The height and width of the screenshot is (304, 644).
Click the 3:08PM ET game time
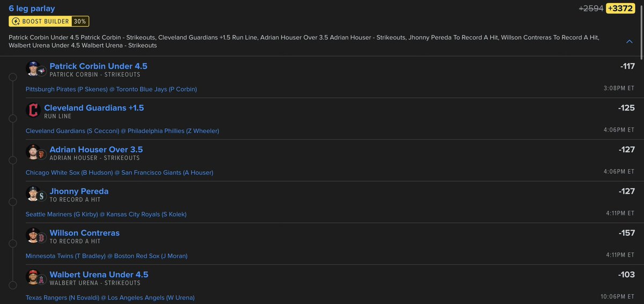[x=619, y=88]
